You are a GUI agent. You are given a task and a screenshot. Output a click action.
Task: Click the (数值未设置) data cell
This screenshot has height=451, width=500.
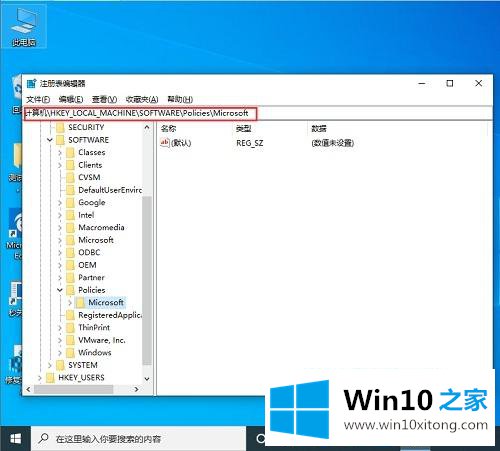tap(332, 143)
